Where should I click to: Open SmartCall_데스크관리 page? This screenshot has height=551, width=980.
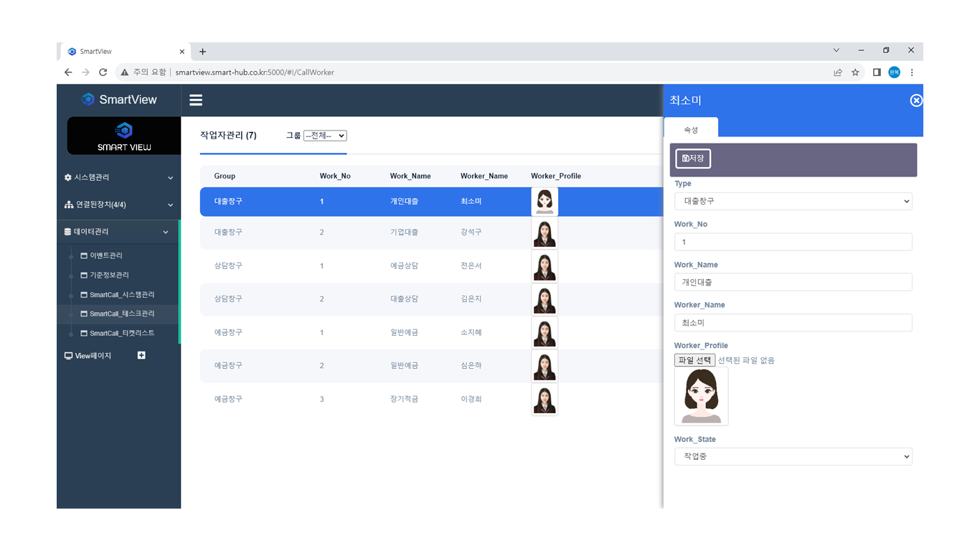pos(122,314)
